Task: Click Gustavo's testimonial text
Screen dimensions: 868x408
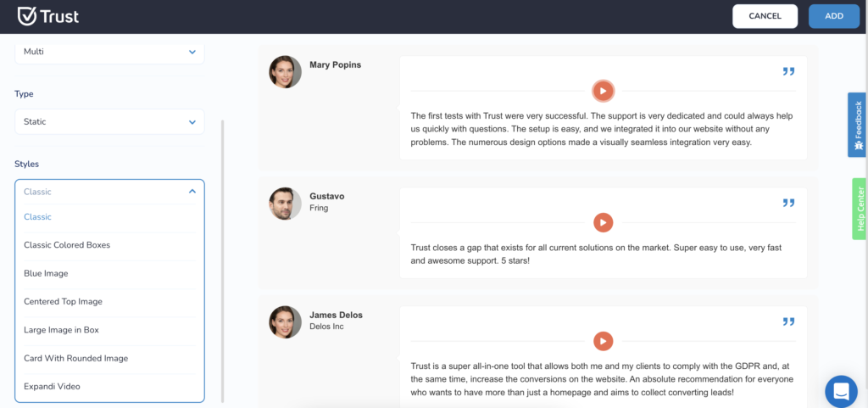Action: (x=596, y=254)
